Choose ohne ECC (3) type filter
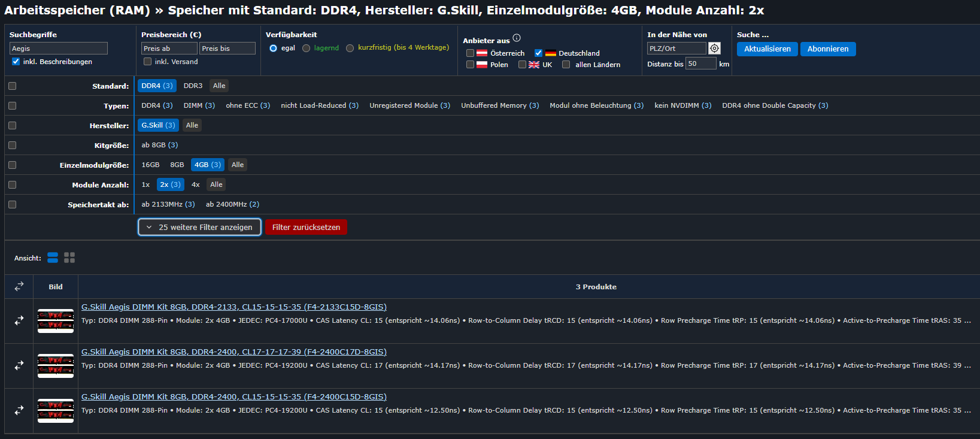The height and width of the screenshot is (439, 980). (248, 105)
